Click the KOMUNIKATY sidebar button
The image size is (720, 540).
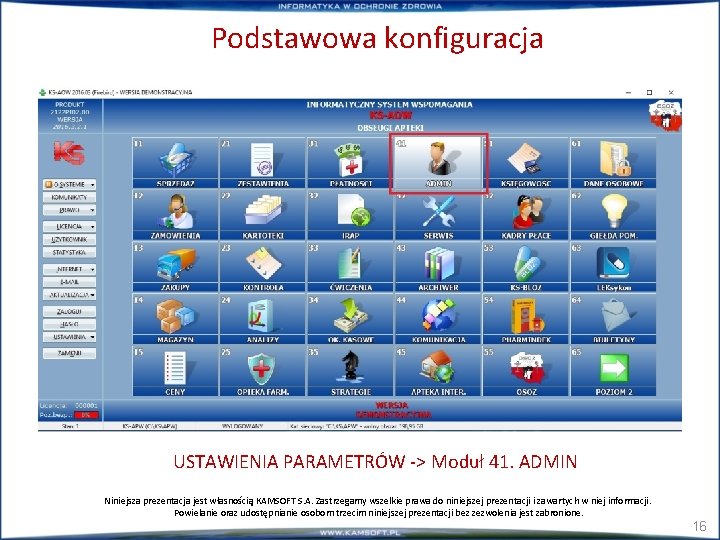(69, 197)
